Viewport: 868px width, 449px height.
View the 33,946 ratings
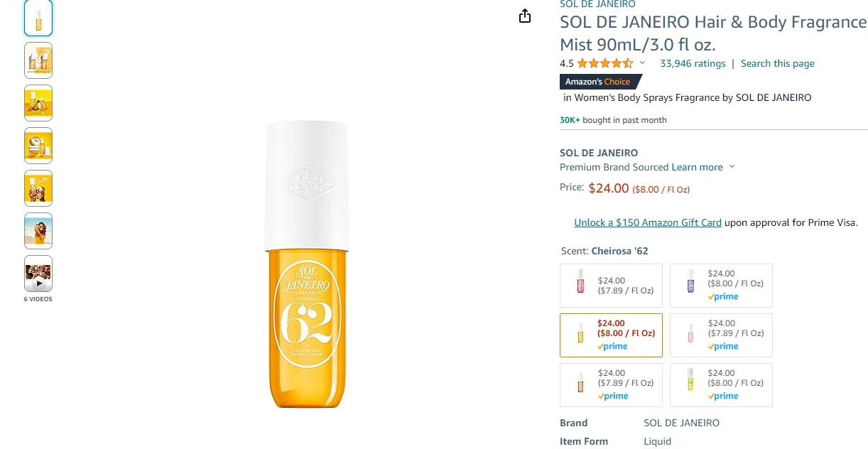(693, 63)
